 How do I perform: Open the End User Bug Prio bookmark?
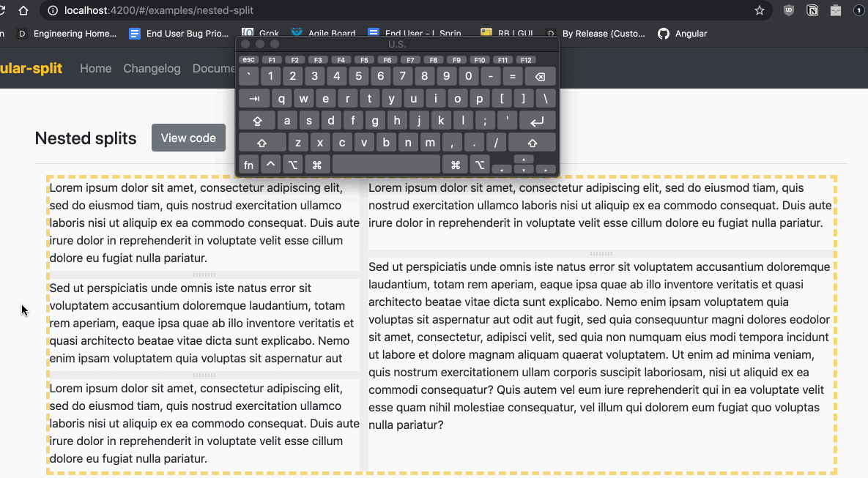click(x=179, y=34)
